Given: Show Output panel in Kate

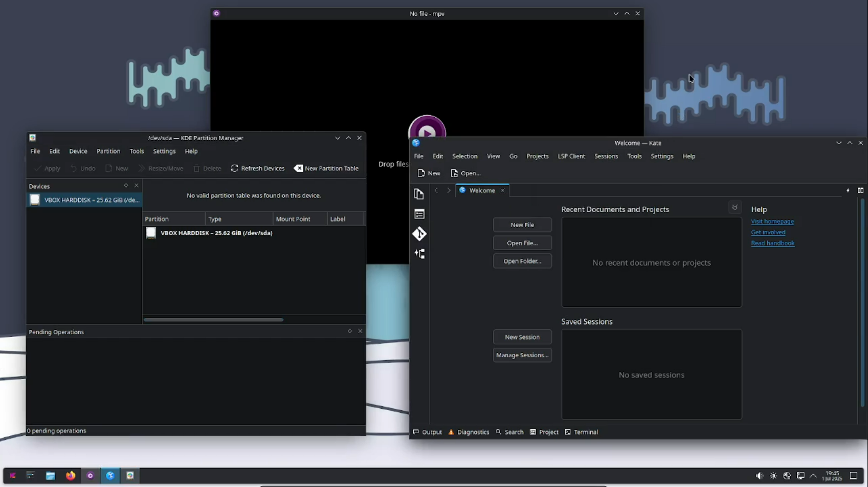Looking at the screenshot, I should pos(428,432).
